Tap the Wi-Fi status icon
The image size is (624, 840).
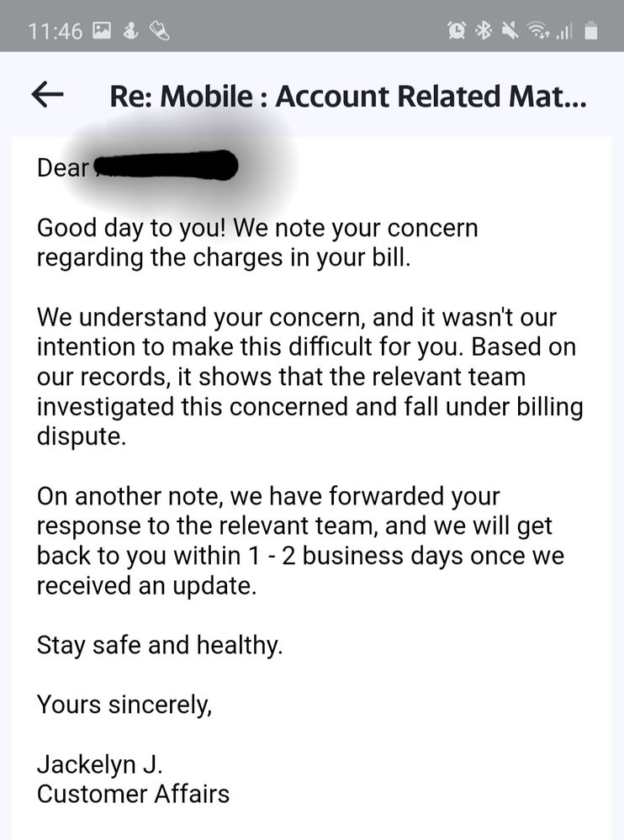point(537,31)
